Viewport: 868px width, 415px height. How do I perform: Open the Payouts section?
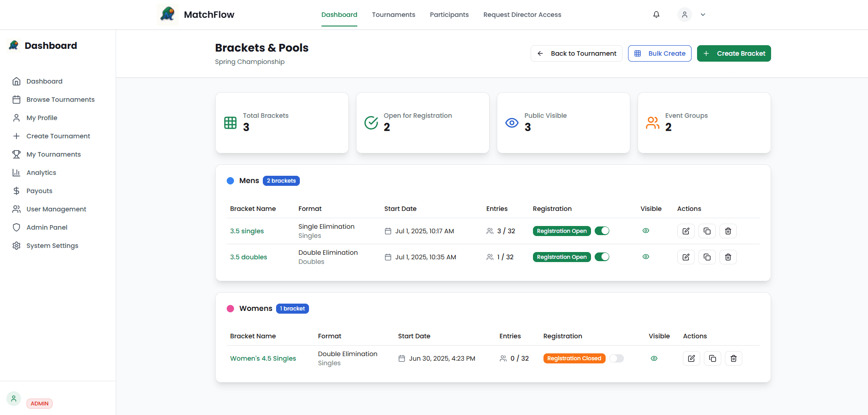click(39, 190)
